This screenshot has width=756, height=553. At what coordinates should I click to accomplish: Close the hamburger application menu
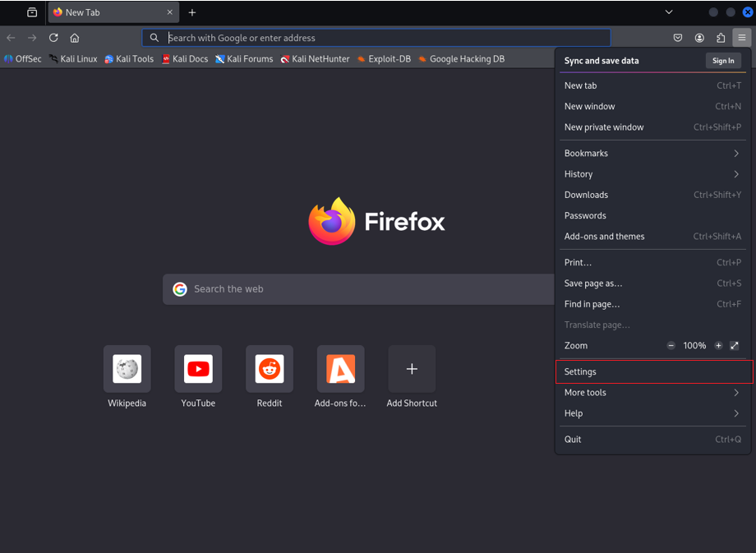[x=741, y=38]
